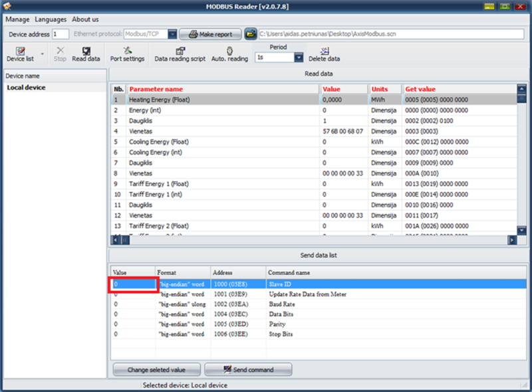This screenshot has height=392, width=532.
Task: Start Auto. reading
Action: pyautogui.click(x=229, y=54)
